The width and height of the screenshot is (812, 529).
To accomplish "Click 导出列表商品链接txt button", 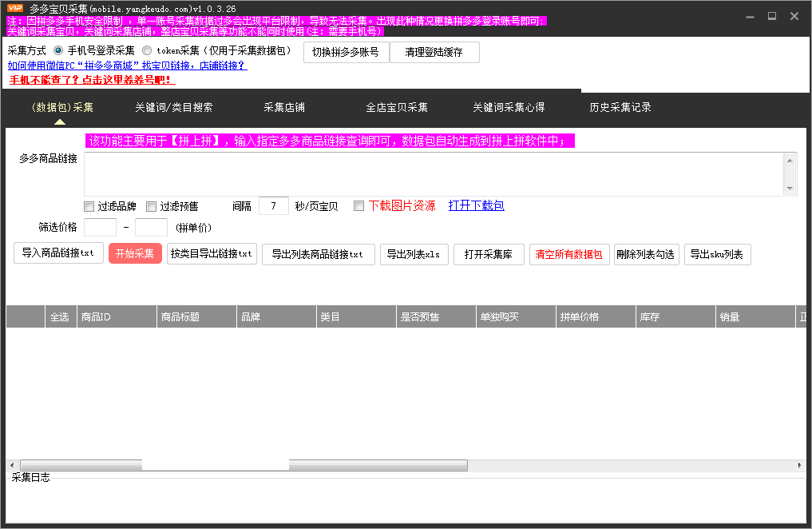I will pos(319,254).
